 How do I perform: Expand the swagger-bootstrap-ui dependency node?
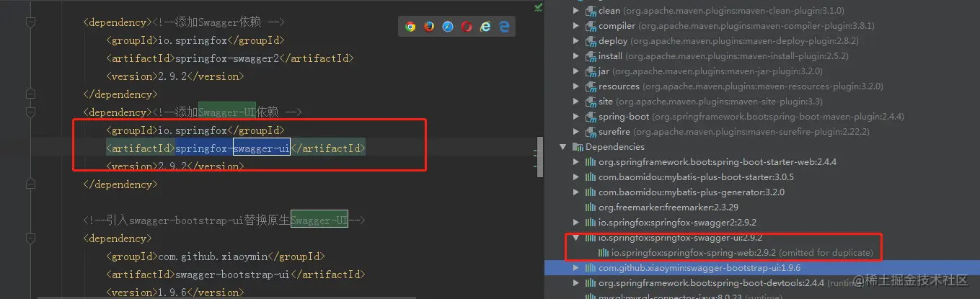tap(575, 268)
